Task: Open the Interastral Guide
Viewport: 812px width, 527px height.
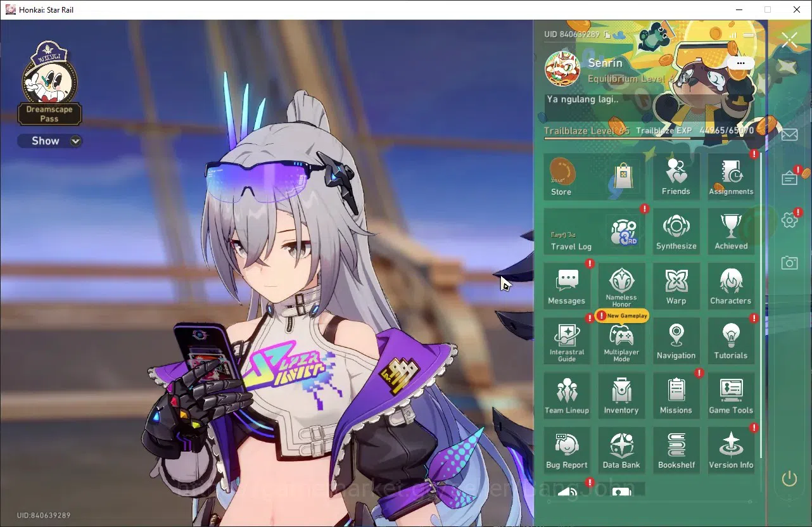Action: [567, 341]
